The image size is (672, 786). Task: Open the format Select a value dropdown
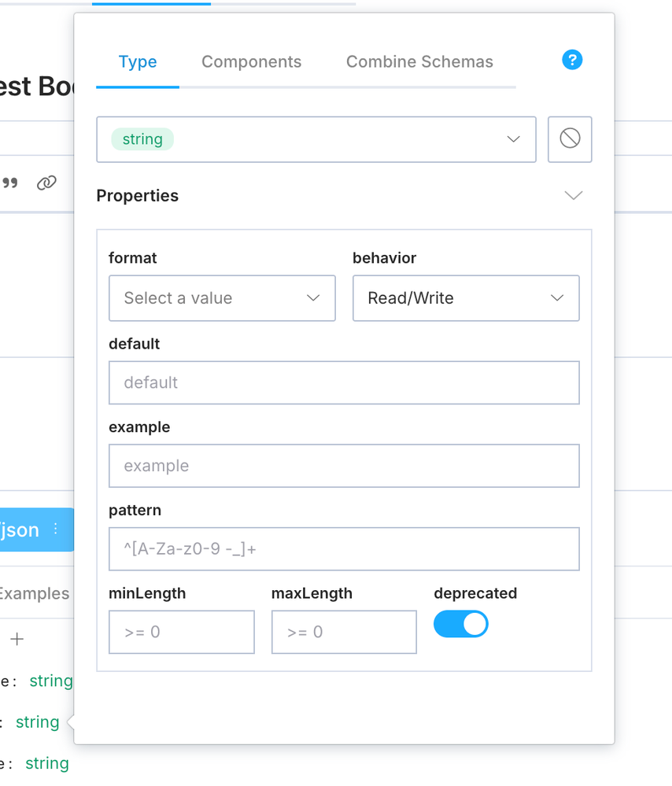(222, 298)
